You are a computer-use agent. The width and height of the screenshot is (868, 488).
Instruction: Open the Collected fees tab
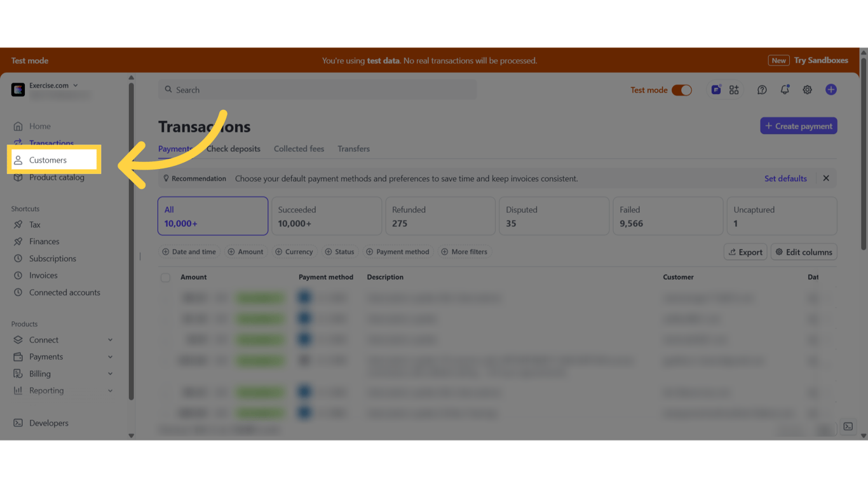coord(299,149)
